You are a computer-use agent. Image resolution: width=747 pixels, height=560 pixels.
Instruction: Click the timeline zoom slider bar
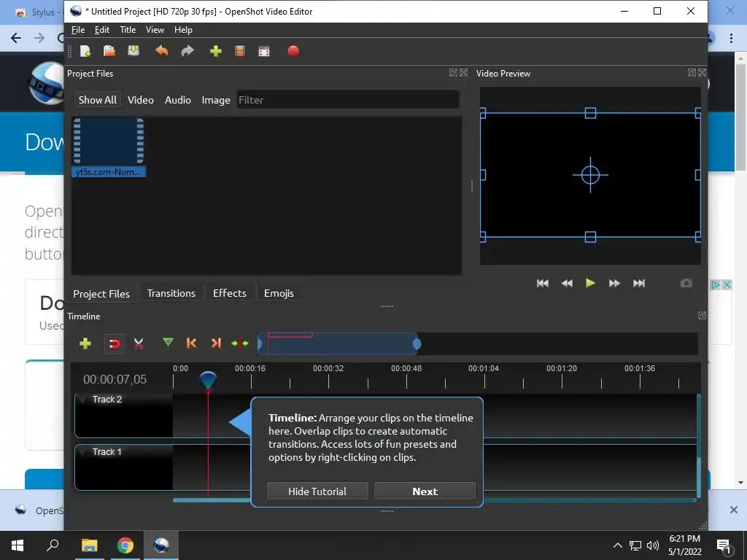[x=338, y=344]
